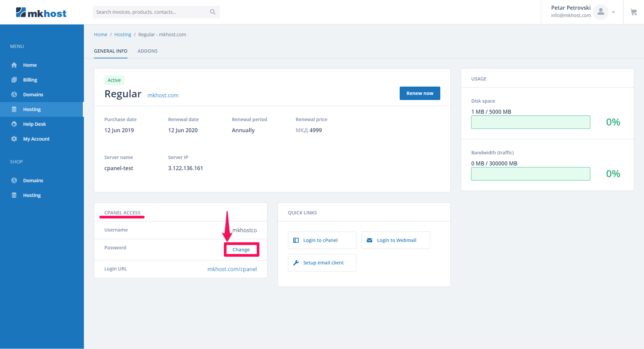Expand the user account dropdown arrow
Viewport: 644px width, 349px height.
[613, 12]
